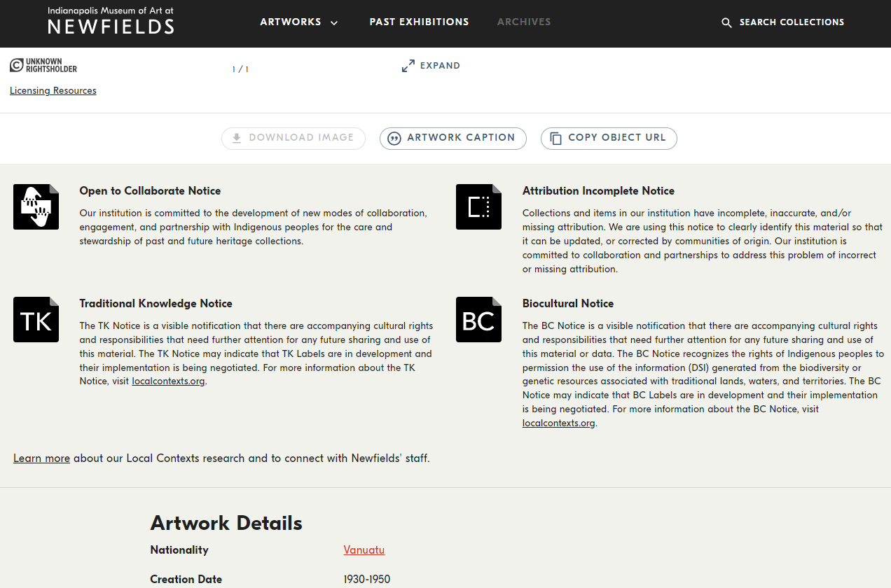Click the Open to Collaborate Notice heading
The image size is (891, 588).
tap(150, 191)
